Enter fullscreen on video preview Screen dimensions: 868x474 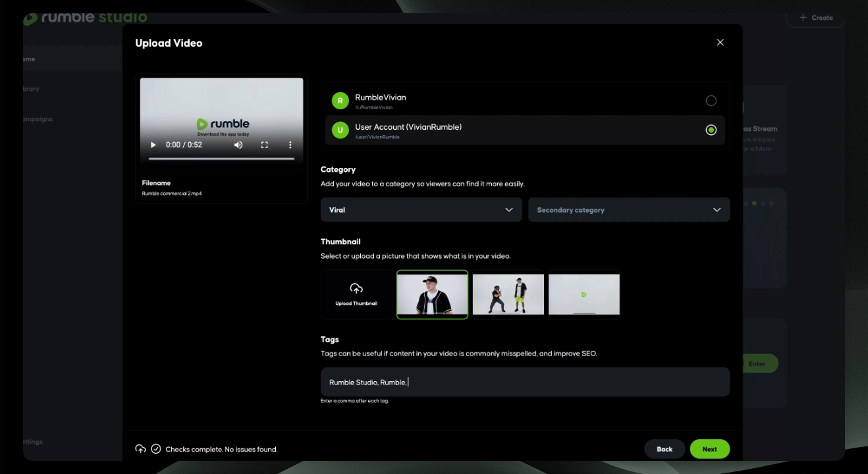coord(265,145)
